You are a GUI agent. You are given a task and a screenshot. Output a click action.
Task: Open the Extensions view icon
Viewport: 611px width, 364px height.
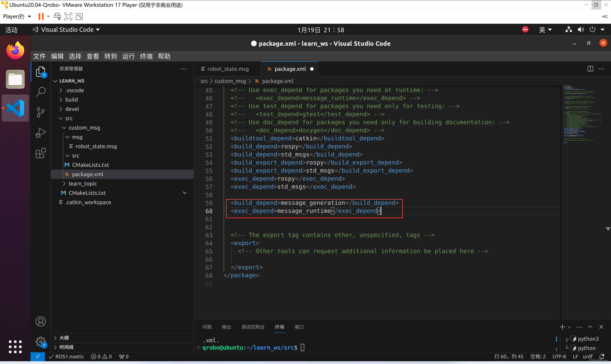tap(41, 153)
